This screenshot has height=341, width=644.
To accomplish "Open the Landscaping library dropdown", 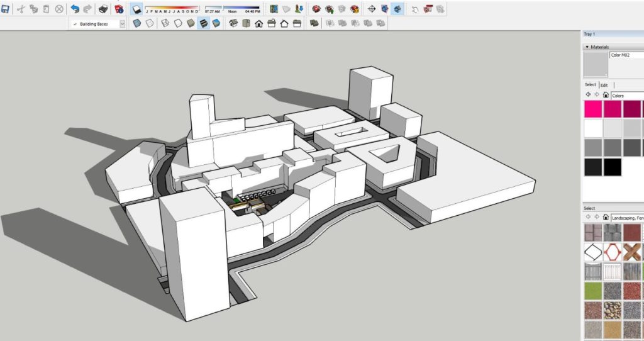I will pyautogui.click(x=627, y=217).
